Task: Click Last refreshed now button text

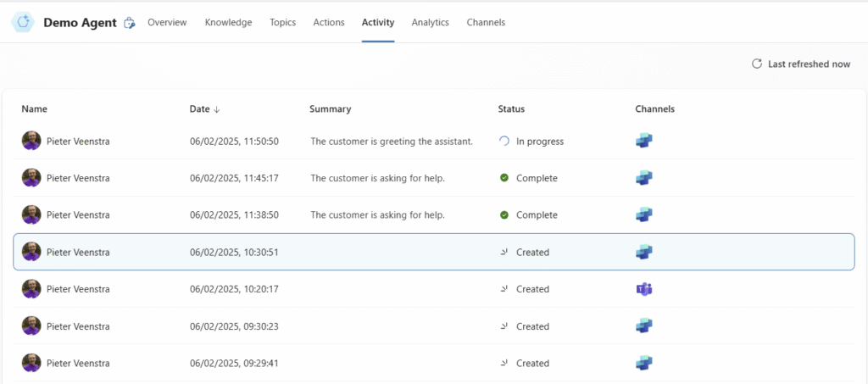Action: coord(809,64)
